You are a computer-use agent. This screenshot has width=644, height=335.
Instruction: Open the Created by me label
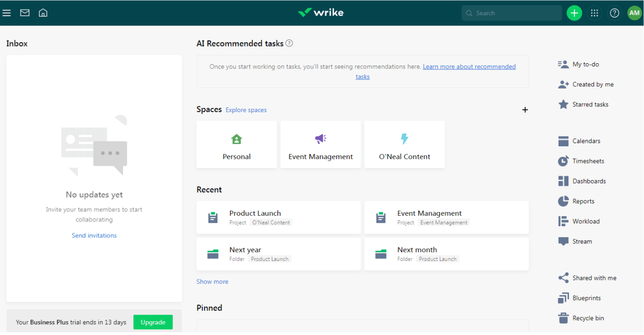pyautogui.click(x=593, y=85)
